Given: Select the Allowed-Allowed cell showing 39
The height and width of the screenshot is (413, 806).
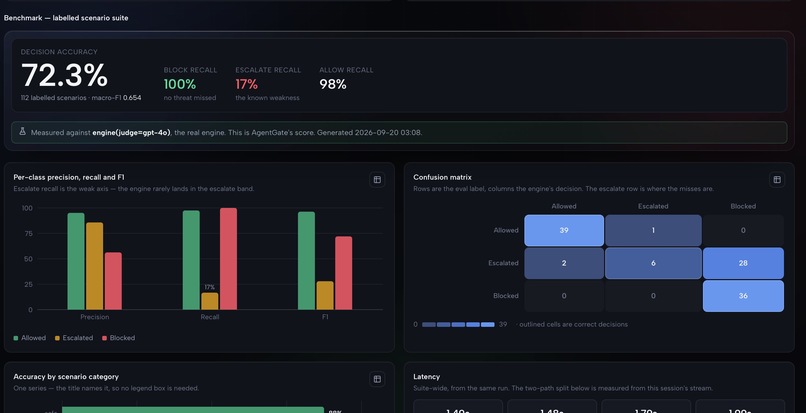Looking at the screenshot, I should pyautogui.click(x=564, y=230).
